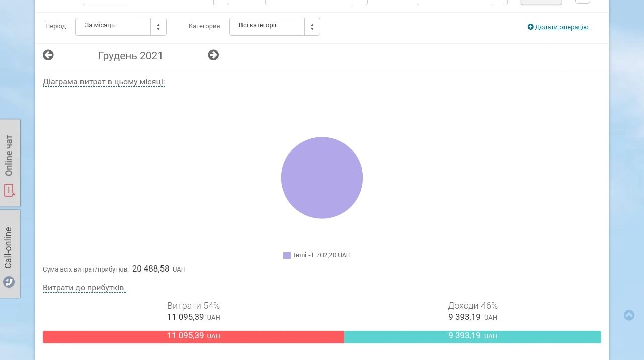Screen dimensions: 644x360
Task: Click the 'Витрати до прибутків' heading
Action: click(84, 288)
